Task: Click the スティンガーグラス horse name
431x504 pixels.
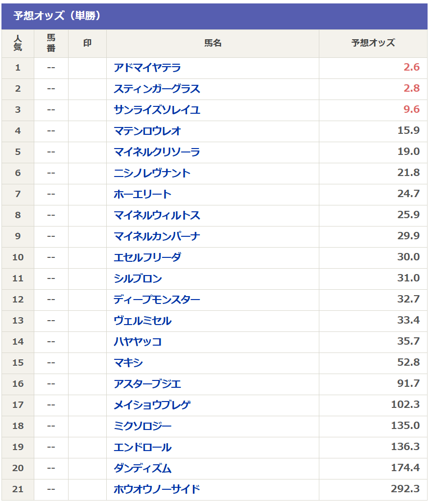Action: [157, 89]
